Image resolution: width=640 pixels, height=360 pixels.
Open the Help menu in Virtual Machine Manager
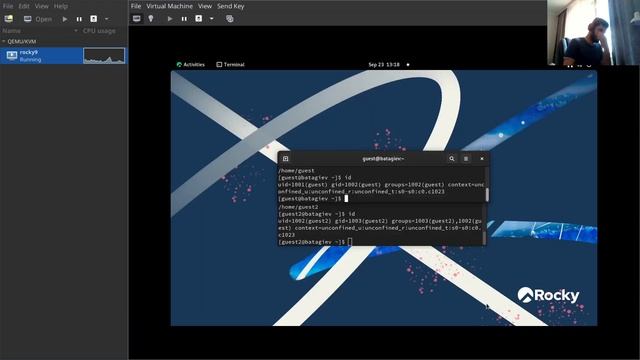point(61,6)
